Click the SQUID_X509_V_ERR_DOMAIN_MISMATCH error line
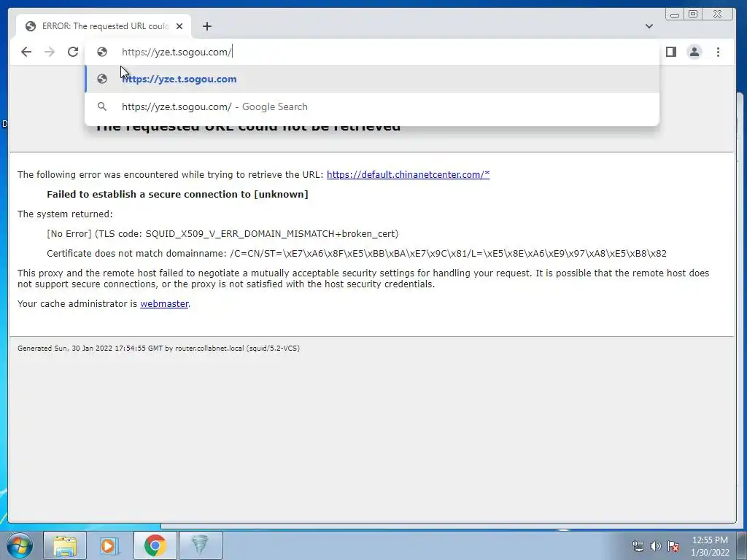This screenshot has width=747, height=560. [222, 234]
